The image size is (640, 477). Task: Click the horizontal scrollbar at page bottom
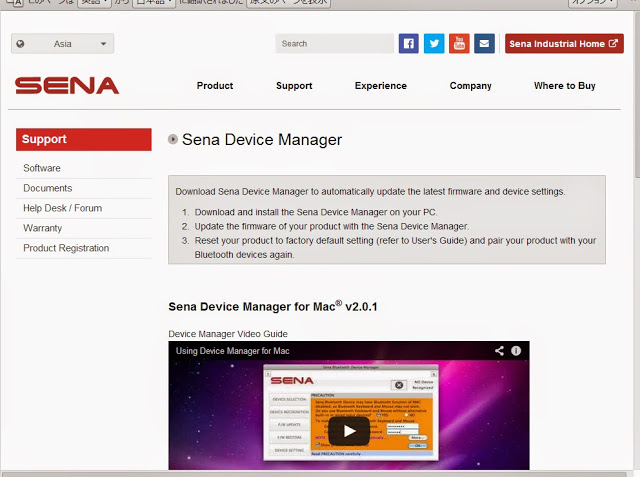[x=300, y=472]
